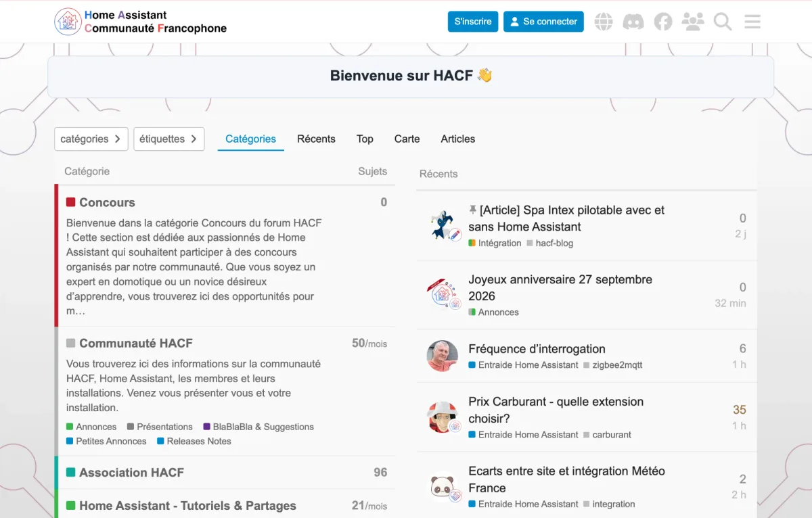Image resolution: width=812 pixels, height=518 pixels.
Task: Click the S'inscrire button
Action: pyautogui.click(x=473, y=22)
